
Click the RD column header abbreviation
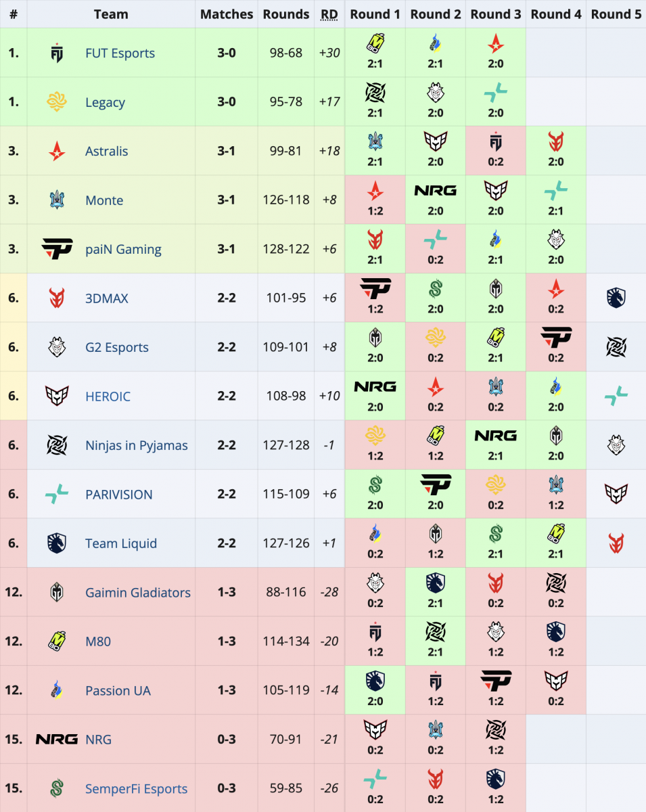tap(329, 14)
